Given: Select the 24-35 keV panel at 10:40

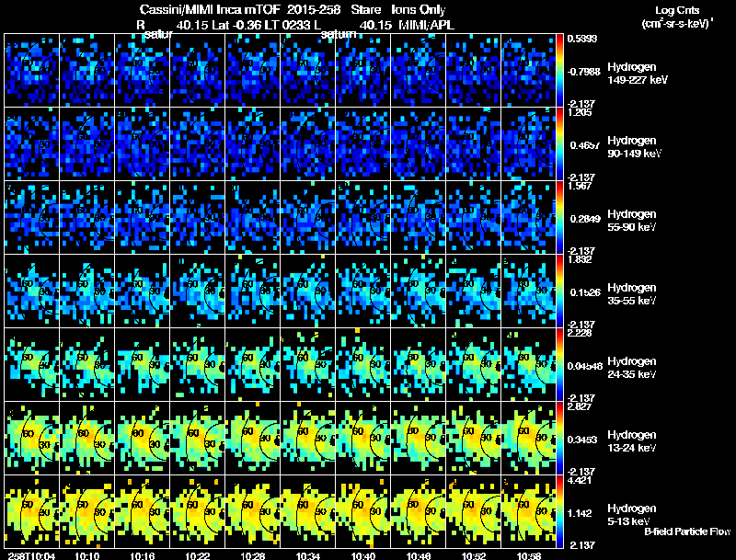Looking at the screenshot, I should tap(362, 365).
